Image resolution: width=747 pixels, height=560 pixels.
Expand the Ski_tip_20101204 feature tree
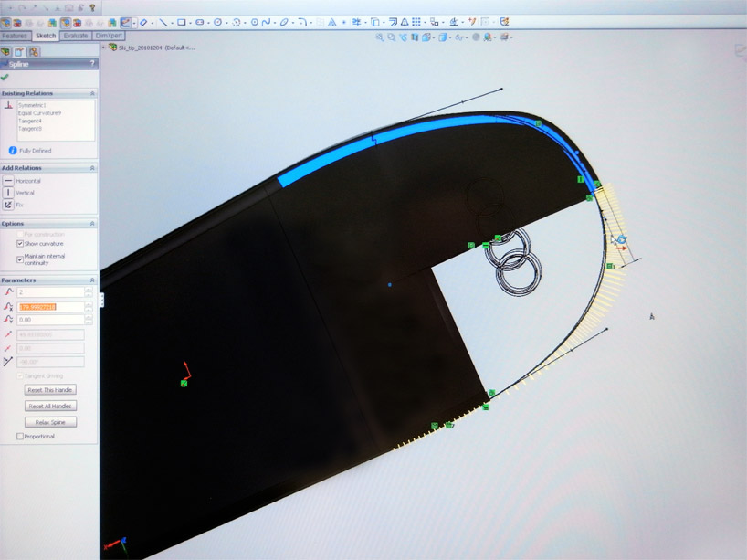[103, 47]
